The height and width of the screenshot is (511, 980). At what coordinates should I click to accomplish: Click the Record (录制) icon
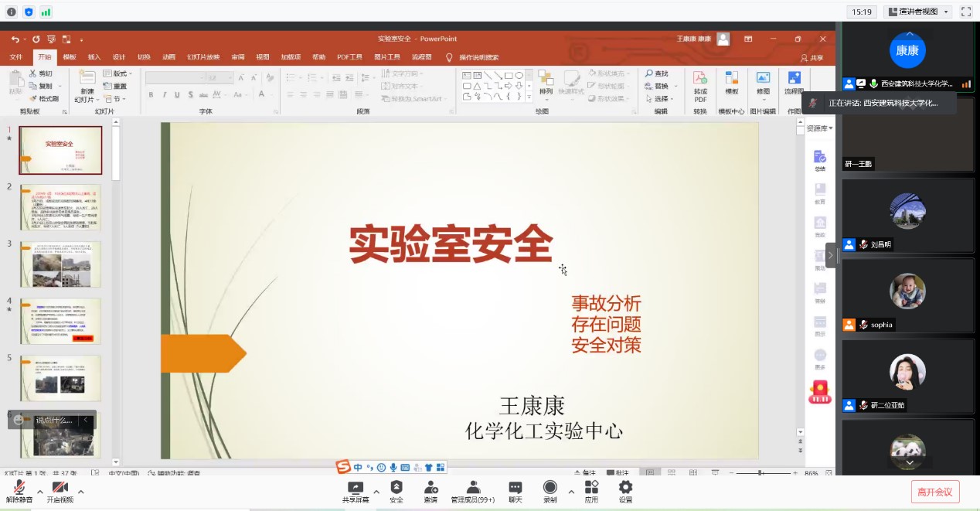(550, 488)
